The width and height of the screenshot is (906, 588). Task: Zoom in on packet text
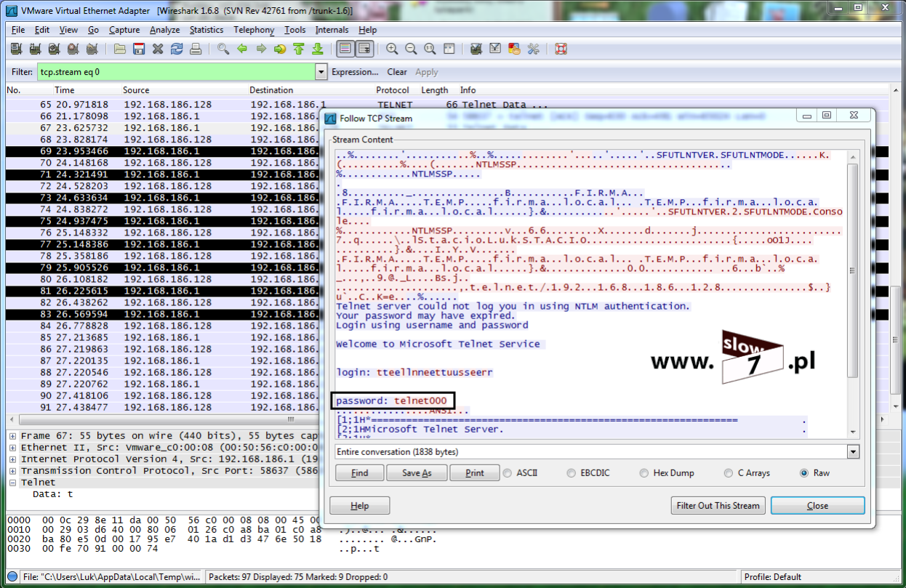coord(392,49)
